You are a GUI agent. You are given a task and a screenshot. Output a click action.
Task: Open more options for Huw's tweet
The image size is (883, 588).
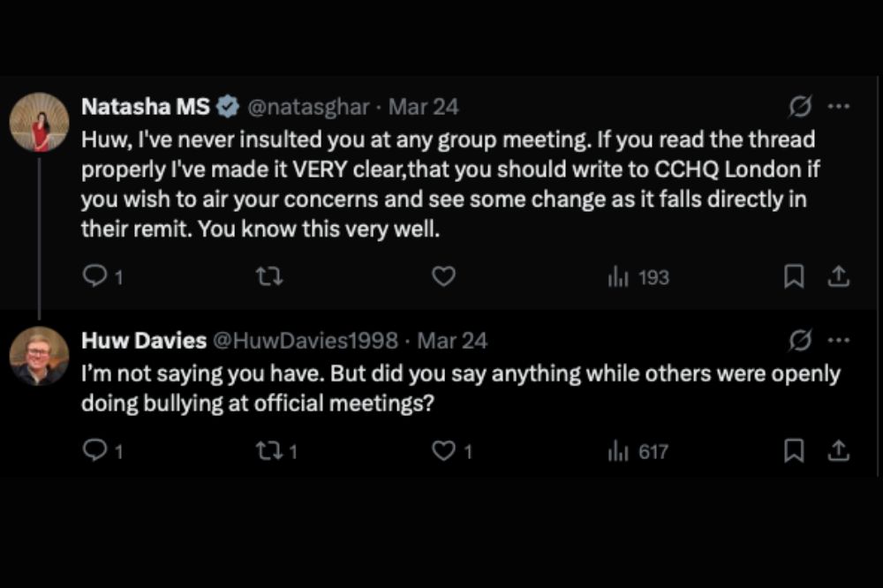click(x=838, y=340)
